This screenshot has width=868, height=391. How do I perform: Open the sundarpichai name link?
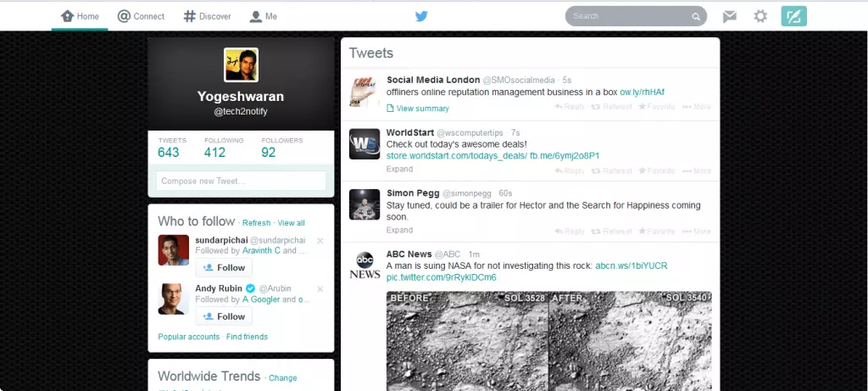[221, 240]
